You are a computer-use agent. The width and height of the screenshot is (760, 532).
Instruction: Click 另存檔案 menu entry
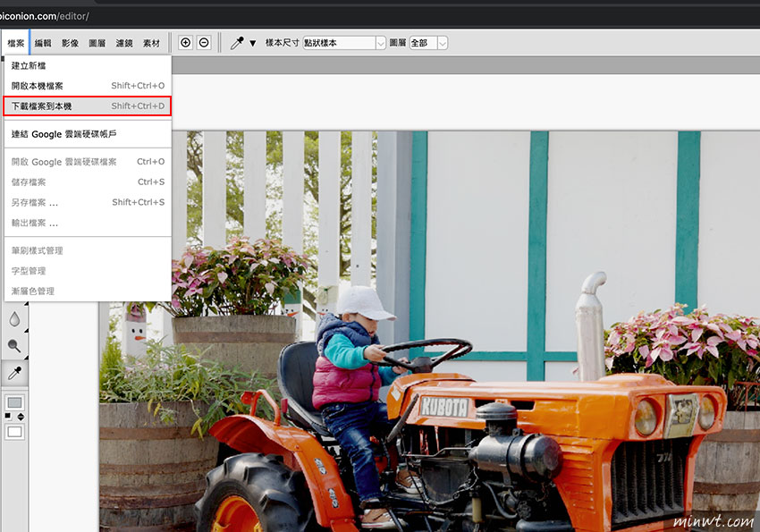pos(88,203)
